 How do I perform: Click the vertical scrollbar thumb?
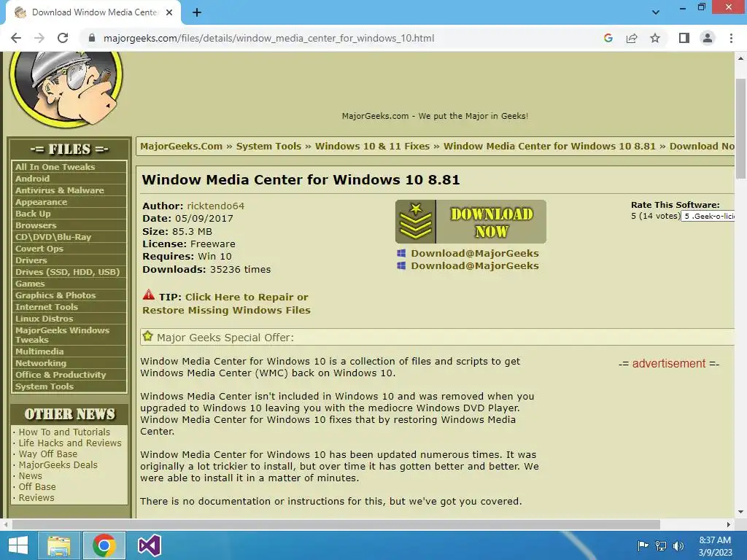pyautogui.click(x=740, y=128)
